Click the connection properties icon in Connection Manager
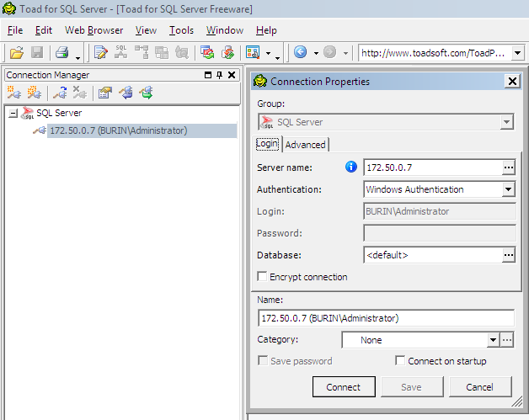The height and width of the screenshot is (420, 529). click(104, 93)
